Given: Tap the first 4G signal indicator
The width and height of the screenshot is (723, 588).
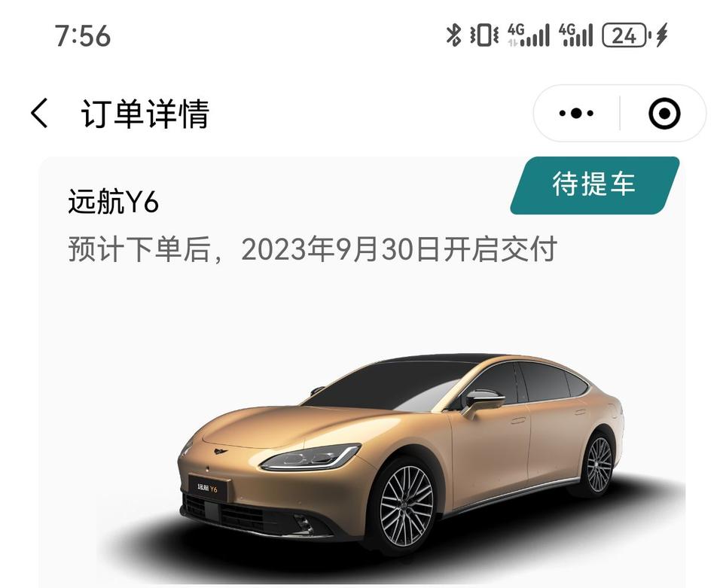Looking at the screenshot, I should [x=529, y=35].
